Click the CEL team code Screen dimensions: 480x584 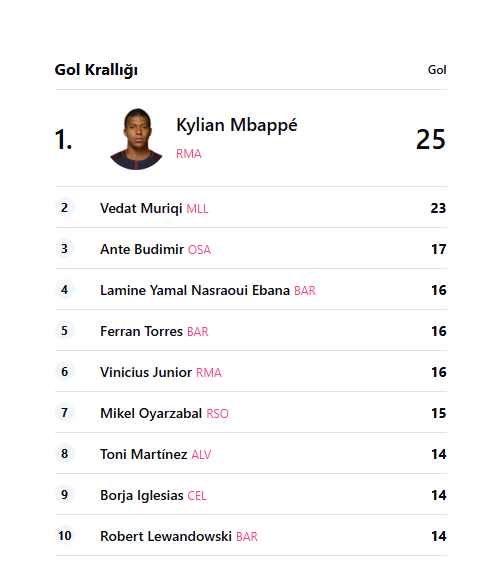coord(197,495)
